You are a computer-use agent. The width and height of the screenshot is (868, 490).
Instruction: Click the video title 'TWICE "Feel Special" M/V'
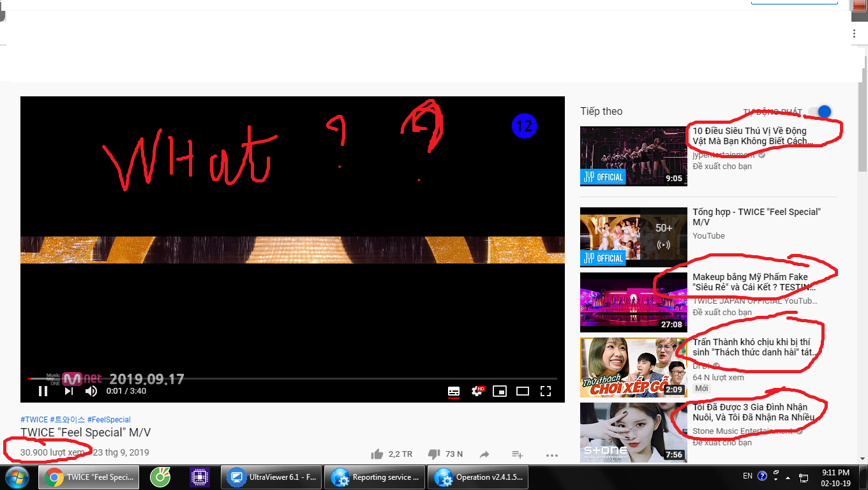86,433
